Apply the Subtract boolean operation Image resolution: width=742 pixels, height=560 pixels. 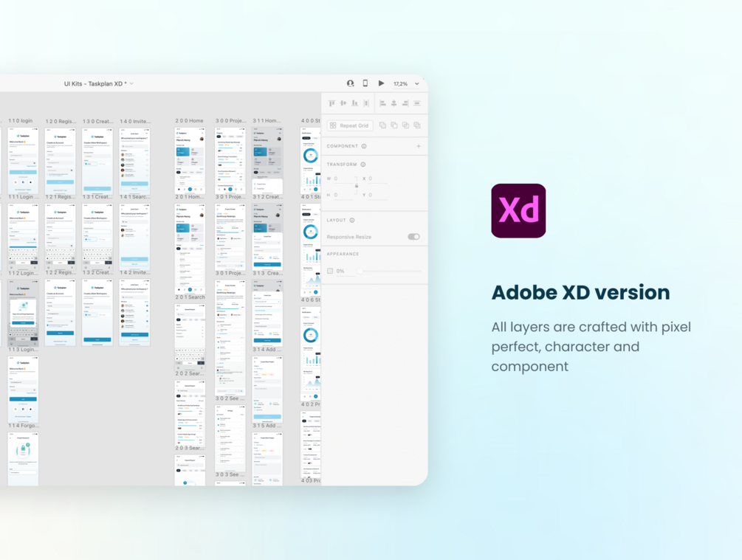(x=394, y=125)
